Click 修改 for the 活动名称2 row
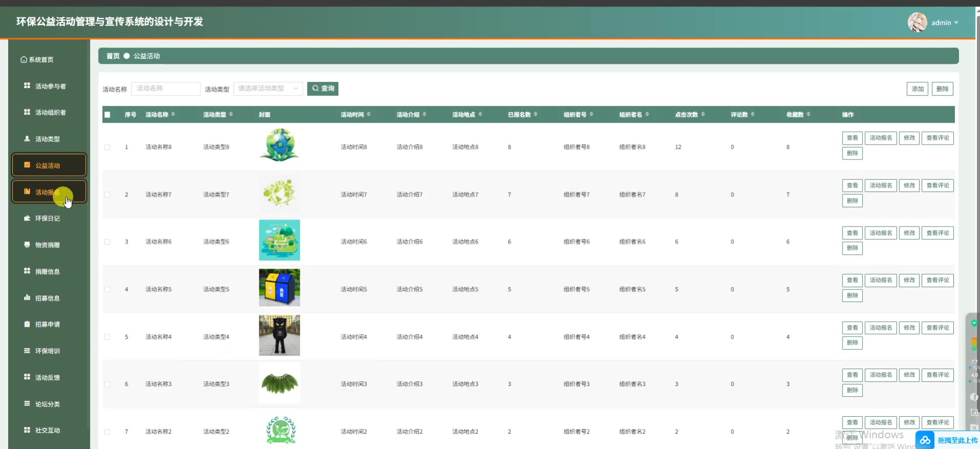Viewport: 980px width, 449px height. pos(909,422)
